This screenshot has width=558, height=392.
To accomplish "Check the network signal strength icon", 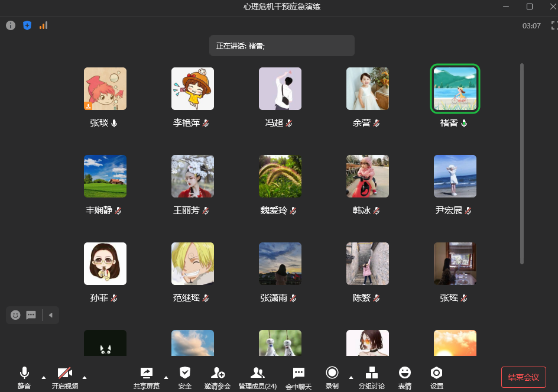I will (43, 25).
